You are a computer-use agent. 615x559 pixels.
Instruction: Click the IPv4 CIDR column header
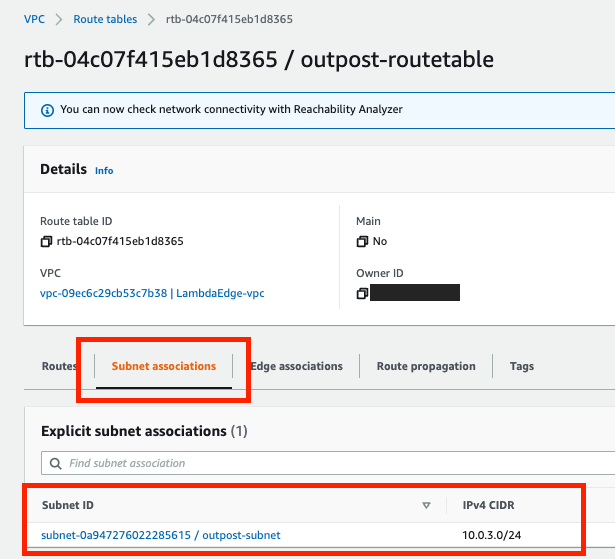click(x=488, y=505)
